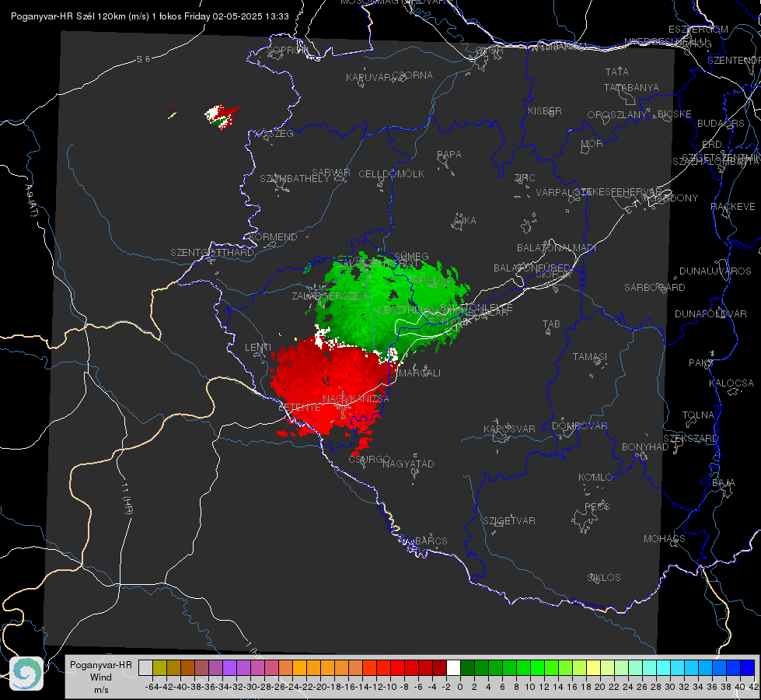The image size is (761, 700).
Task: Click the SÁRBOGÁRD town label
Action: [x=655, y=288]
